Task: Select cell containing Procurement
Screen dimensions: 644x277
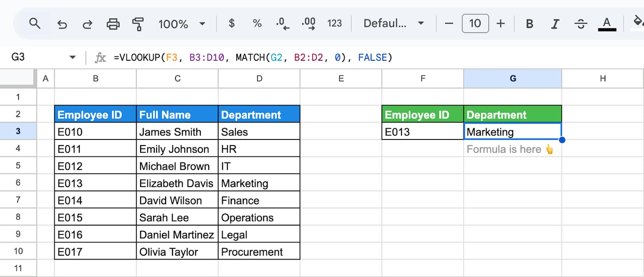Action: (259, 252)
